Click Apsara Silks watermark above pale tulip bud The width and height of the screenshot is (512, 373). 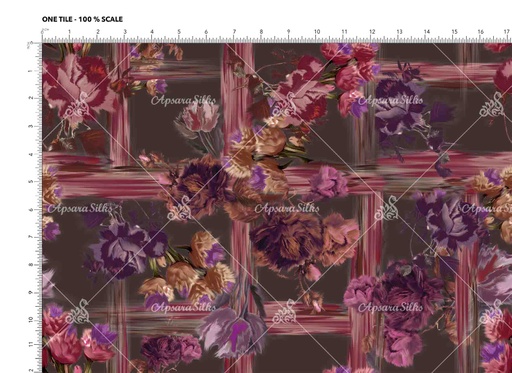tap(183, 100)
